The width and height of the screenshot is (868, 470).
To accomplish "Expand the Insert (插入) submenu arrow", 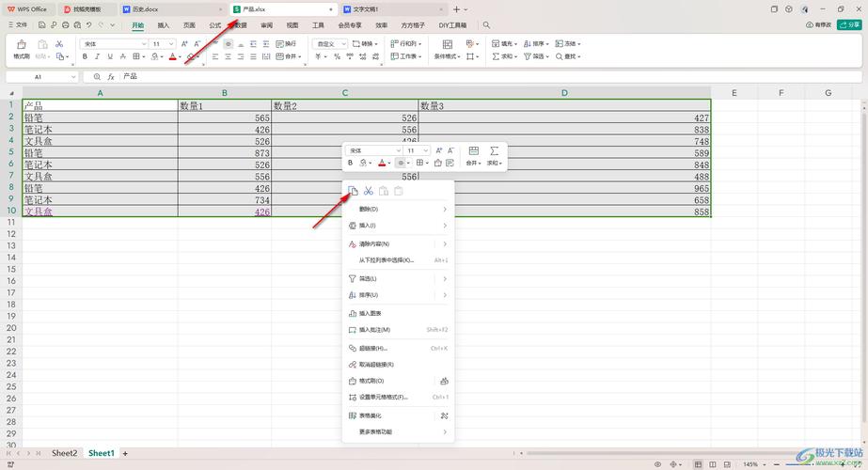I will tap(445, 226).
